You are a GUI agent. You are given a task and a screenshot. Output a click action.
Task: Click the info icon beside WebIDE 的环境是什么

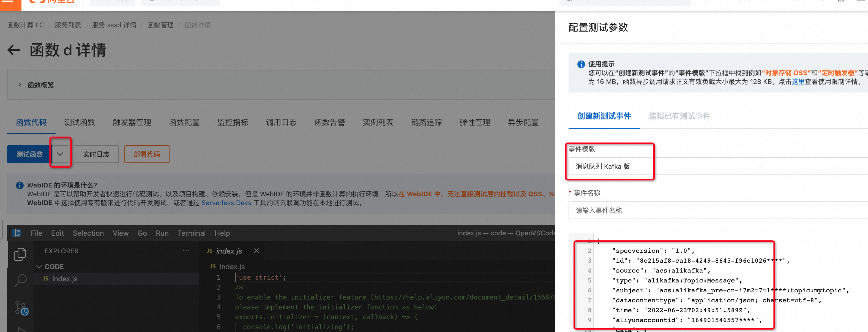pyautogui.click(x=20, y=185)
